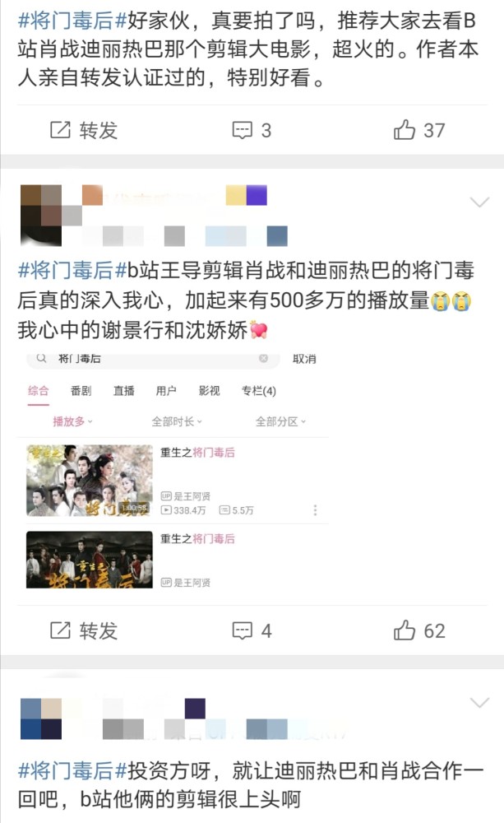Open more options dots for 338.4万 video
The width and height of the screenshot is (504, 823).
[315, 510]
